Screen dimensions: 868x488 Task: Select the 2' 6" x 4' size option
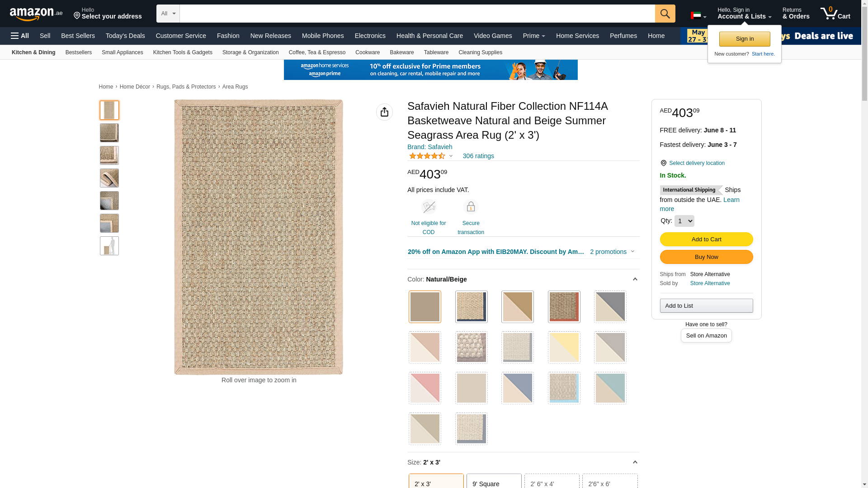[x=552, y=483]
